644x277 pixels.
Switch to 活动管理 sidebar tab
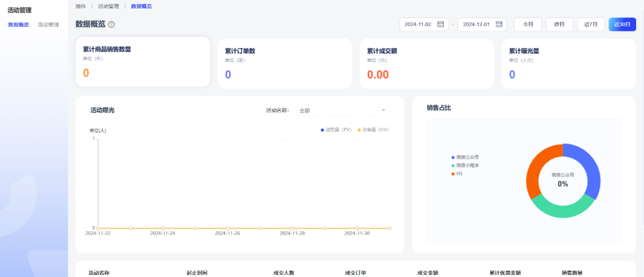pyautogui.click(x=49, y=25)
